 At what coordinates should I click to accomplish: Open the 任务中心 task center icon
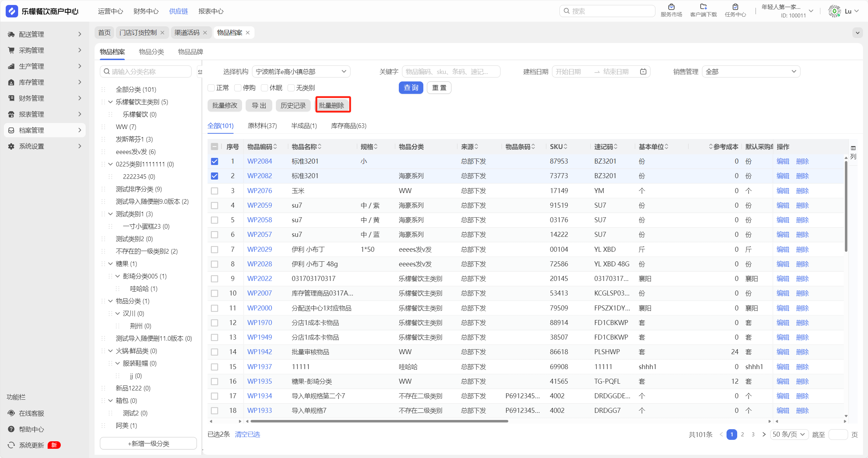click(x=735, y=7)
